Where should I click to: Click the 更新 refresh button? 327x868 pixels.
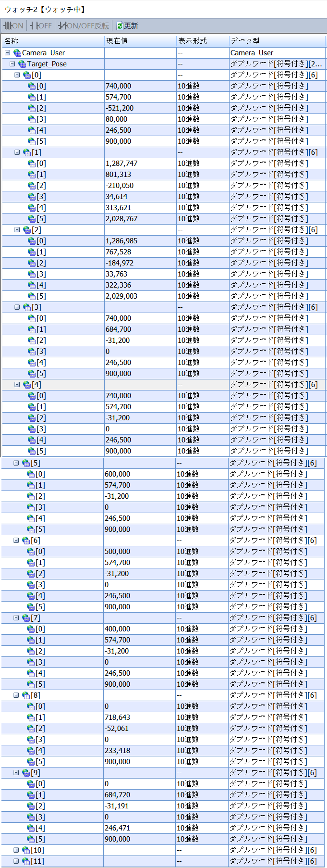coord(127,26)
